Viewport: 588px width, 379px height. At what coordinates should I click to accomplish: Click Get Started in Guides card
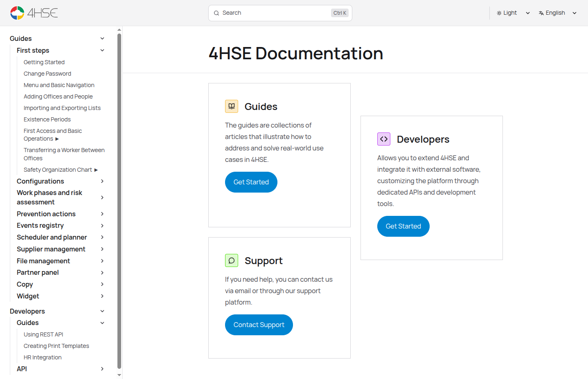(251, 182)
